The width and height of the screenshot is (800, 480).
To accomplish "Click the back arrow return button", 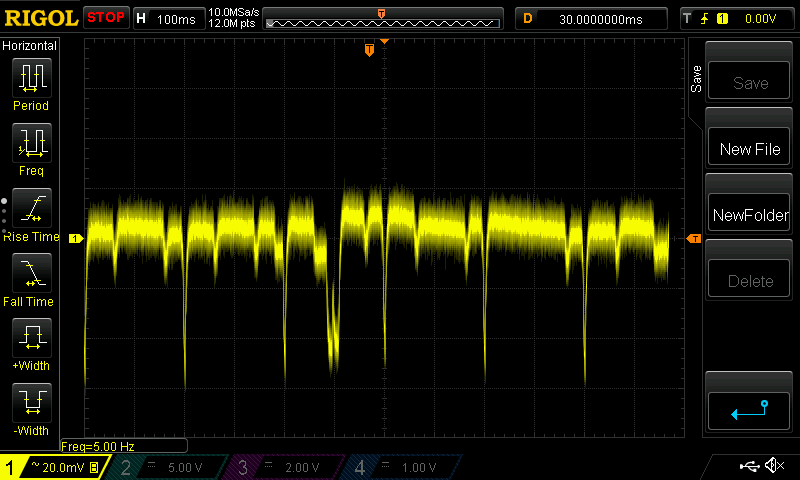I will coord(749,409).
